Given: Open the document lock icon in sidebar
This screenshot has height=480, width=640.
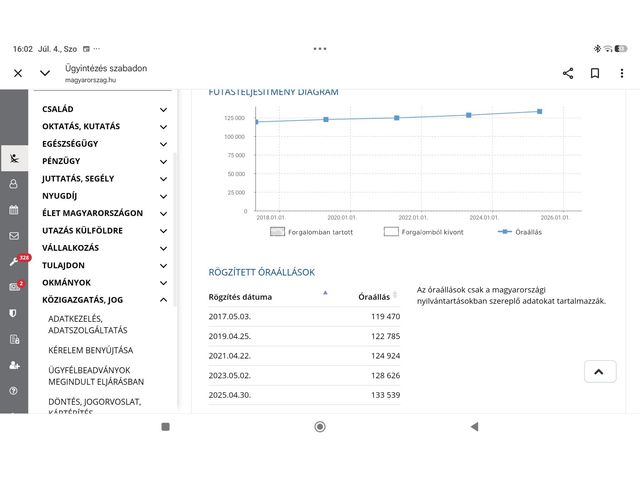Looking at the screenshot, I should point(14,339).
